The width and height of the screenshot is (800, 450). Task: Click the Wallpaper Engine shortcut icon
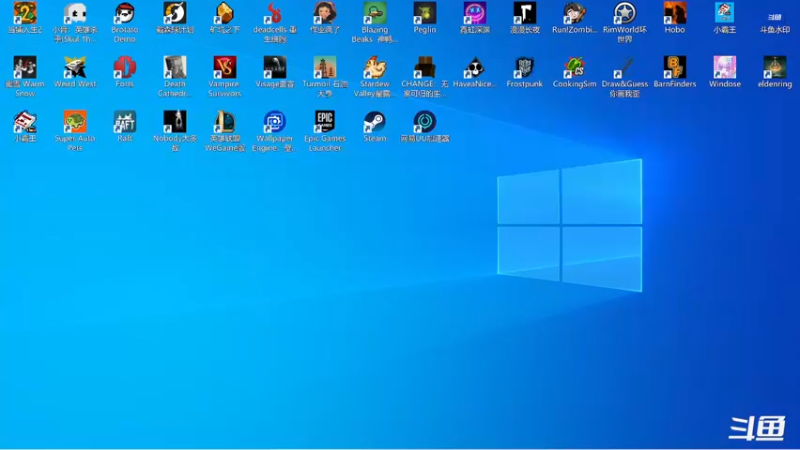(x=274, y=122)
